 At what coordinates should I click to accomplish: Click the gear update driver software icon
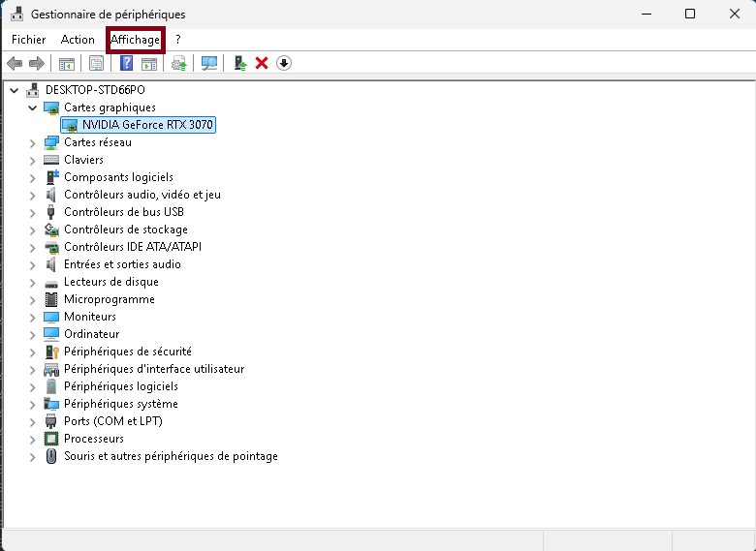coord(178,64)
